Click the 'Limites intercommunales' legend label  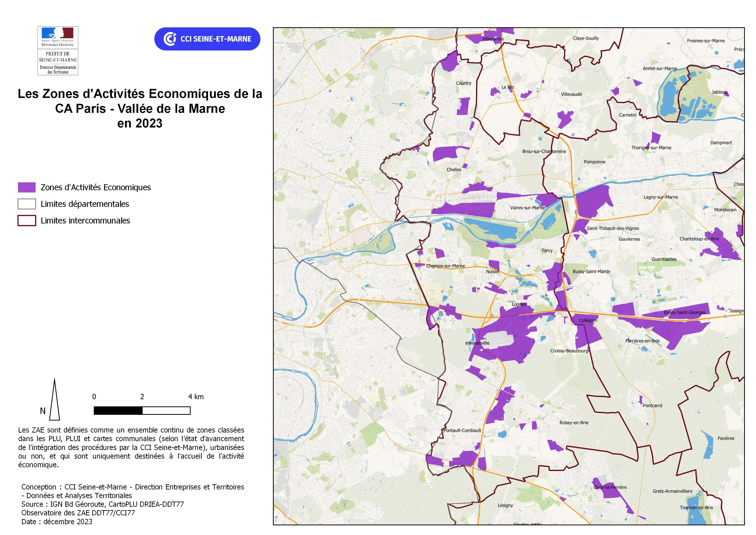(x=85, y=221)
